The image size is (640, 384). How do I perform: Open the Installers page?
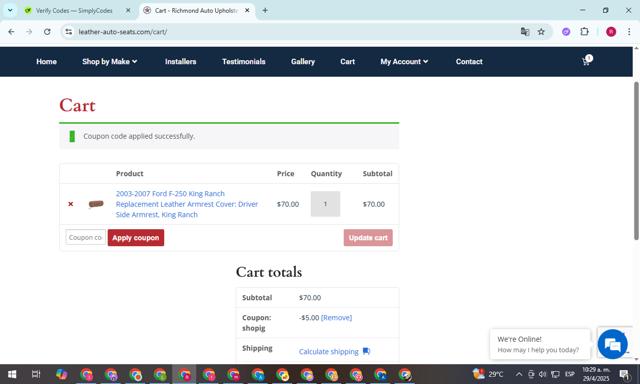click(180, 62)
